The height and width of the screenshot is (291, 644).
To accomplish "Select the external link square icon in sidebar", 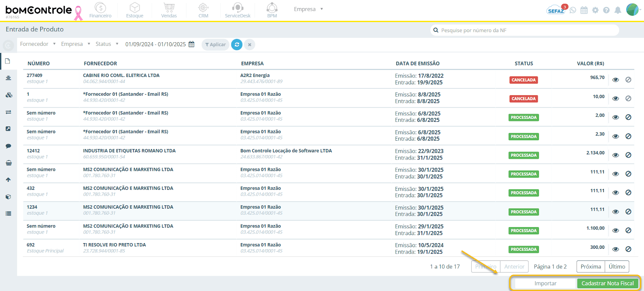I will click(8, 129).
